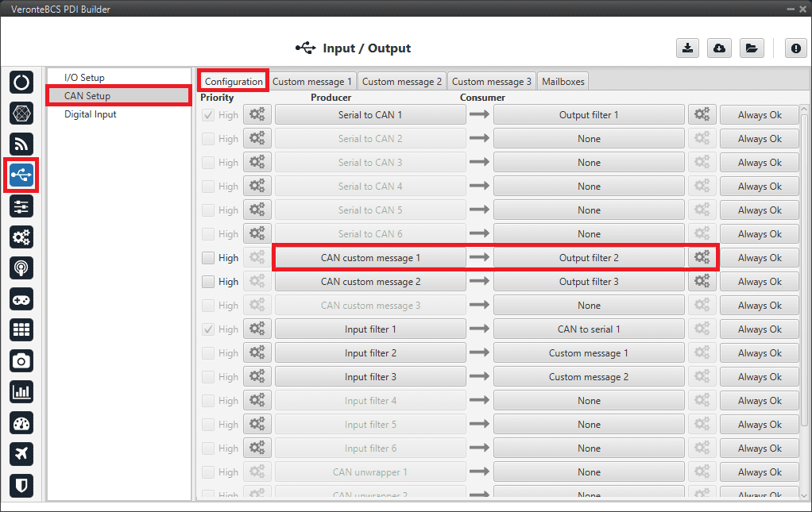Click the vertical scrollbar of the configuration list
Viewport: 812px width, 512px height.
[804, 269]
